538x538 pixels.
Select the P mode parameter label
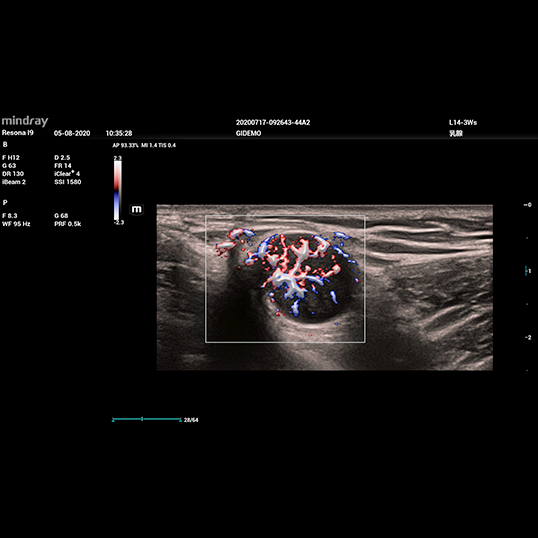coord(5,202)
